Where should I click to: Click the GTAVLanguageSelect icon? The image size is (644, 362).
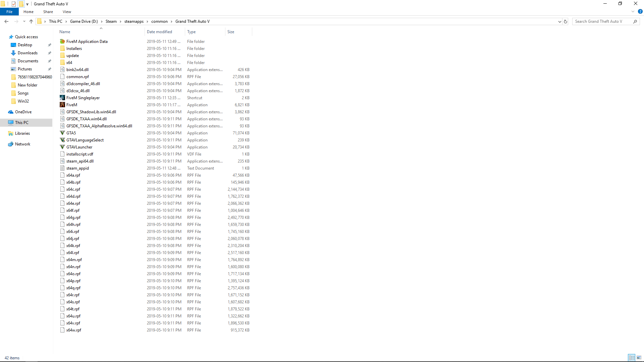(62, 140)
